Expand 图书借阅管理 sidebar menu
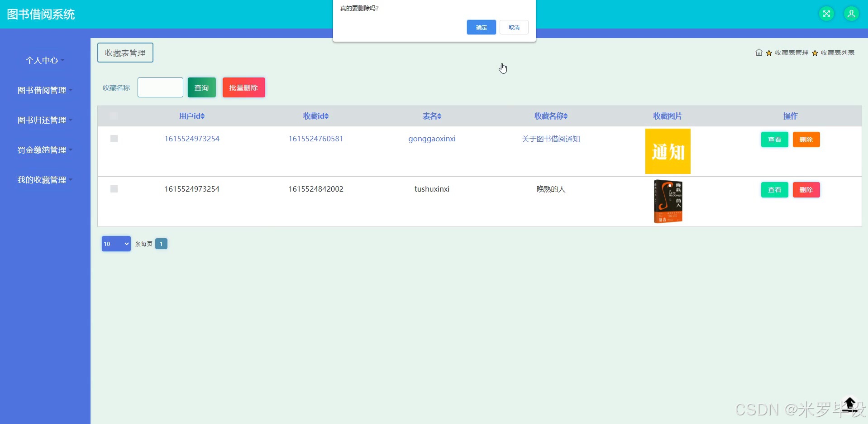Screen dimensions: 868x424 coord(45,90)
